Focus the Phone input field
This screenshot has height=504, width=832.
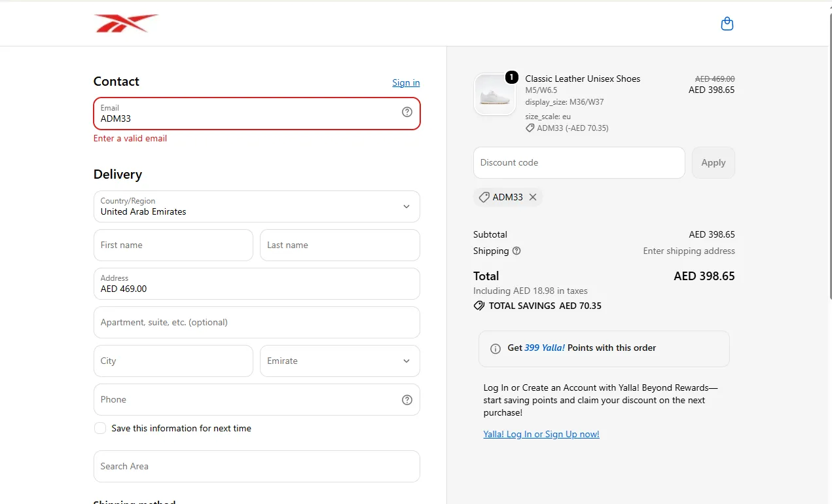[257, 399]
